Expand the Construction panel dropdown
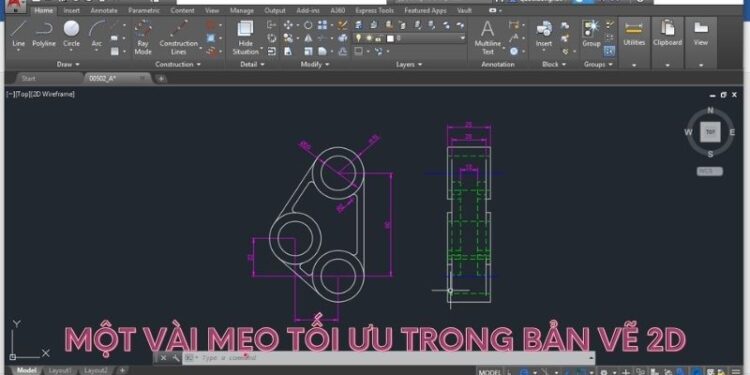 [x=178, y=64]
